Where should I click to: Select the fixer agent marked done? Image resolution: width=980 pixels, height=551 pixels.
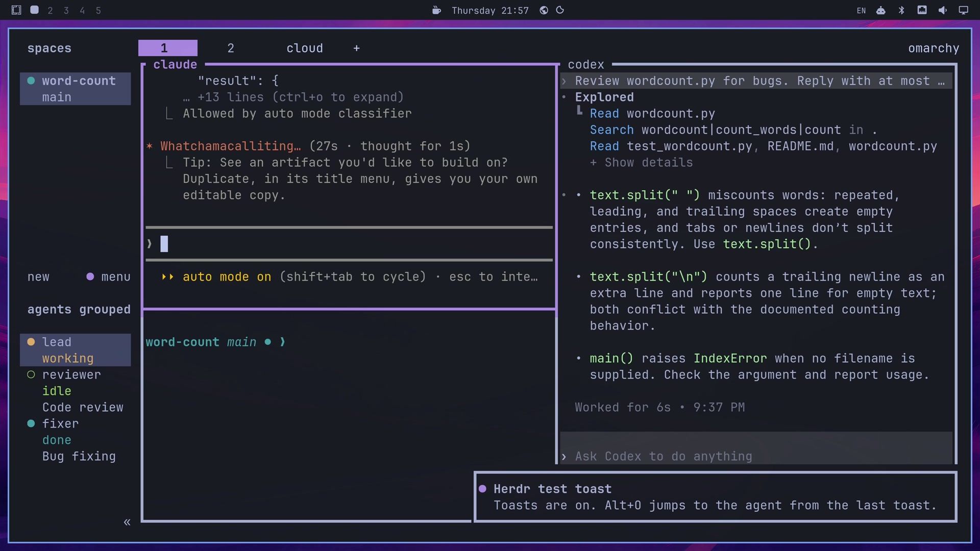coord(76,440)
